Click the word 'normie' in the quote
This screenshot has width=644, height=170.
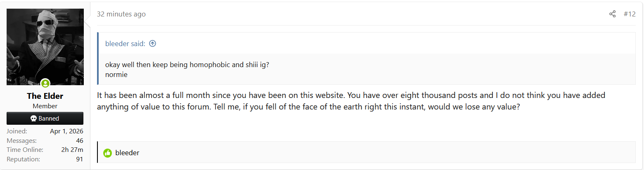(115, 75)
